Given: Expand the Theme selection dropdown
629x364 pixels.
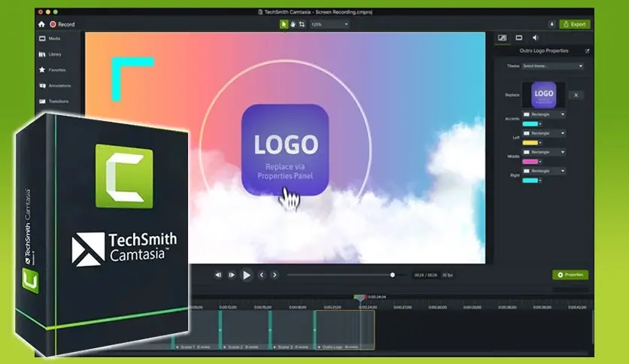Looking at the screenshot, I should 553,66.
